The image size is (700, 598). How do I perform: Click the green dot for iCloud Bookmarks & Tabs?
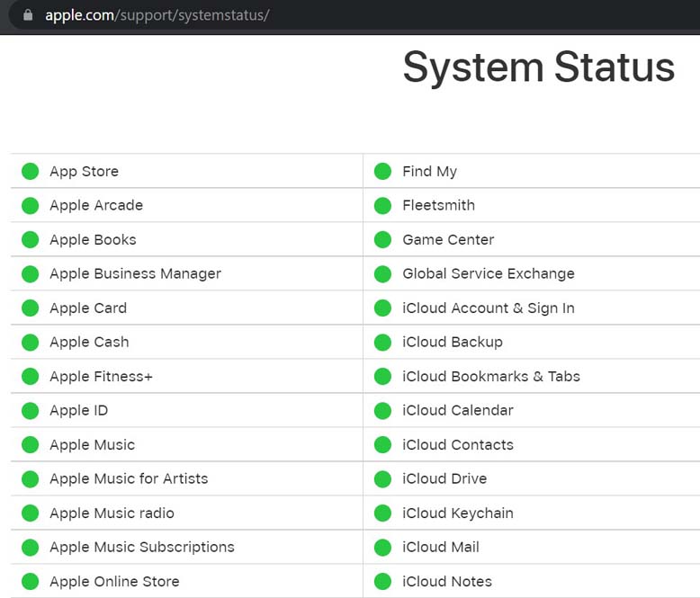382,376
